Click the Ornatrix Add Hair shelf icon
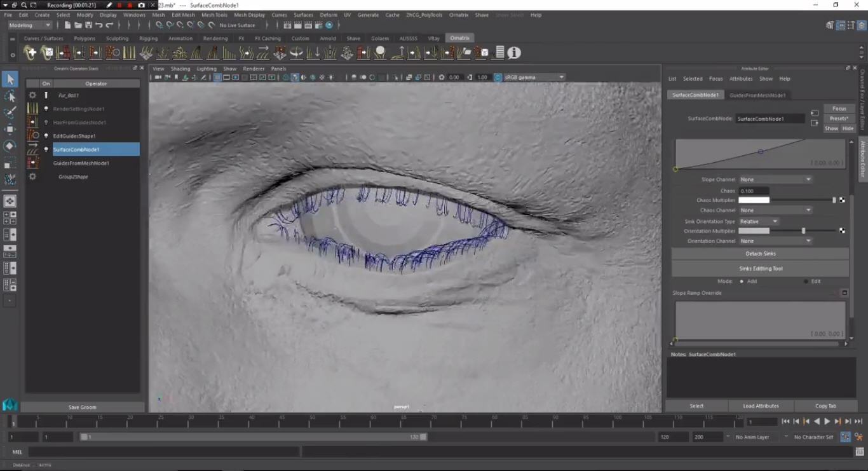868x471 pixels. 30,53
